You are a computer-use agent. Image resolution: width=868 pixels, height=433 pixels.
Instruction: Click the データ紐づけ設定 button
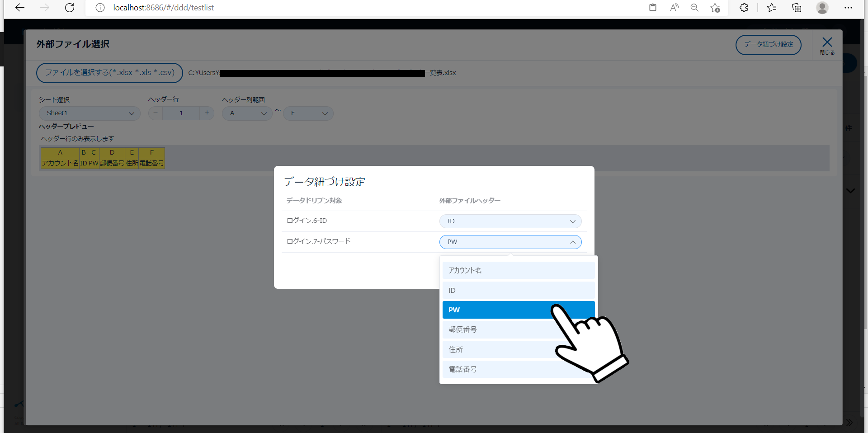[x=768, y=45]
